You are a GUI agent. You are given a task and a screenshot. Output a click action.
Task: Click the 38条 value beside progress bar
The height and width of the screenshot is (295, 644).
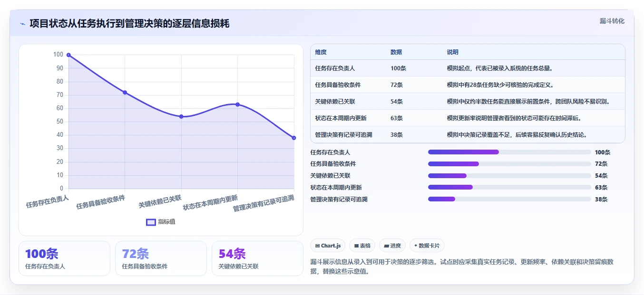click(601, 200)
